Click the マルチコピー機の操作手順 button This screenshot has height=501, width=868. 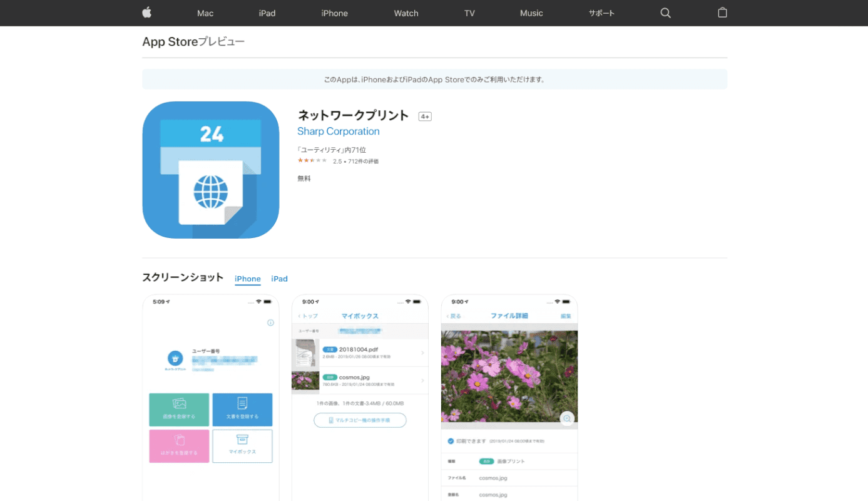point(360,420)
